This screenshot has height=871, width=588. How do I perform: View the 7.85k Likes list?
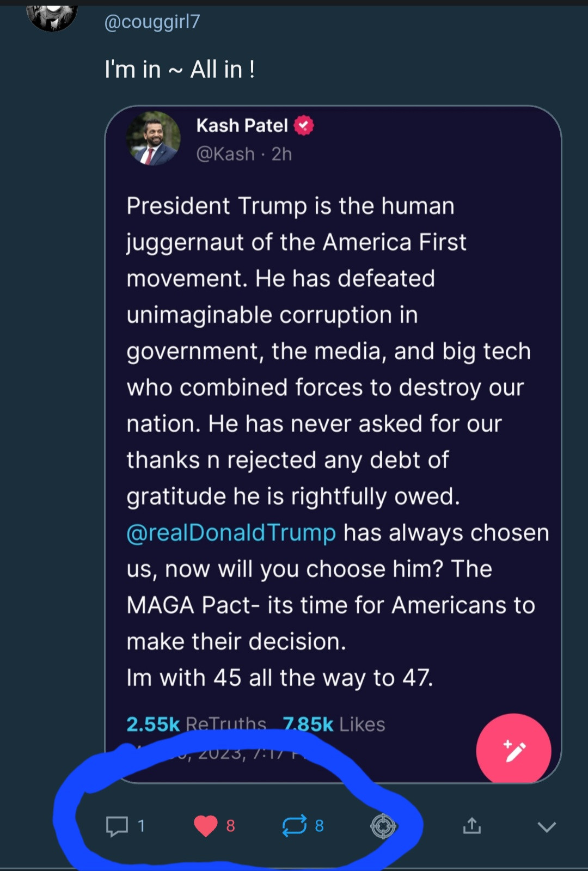click(334, 724)
